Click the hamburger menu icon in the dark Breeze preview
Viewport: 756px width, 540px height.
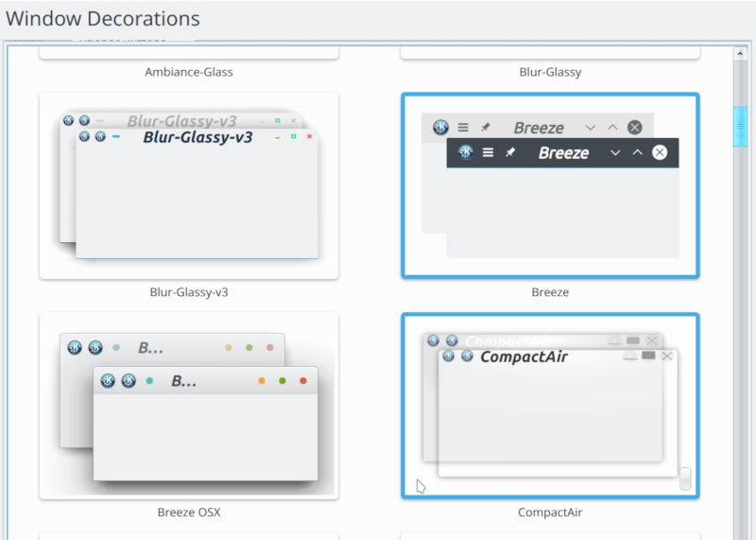(x=489, y=152)
